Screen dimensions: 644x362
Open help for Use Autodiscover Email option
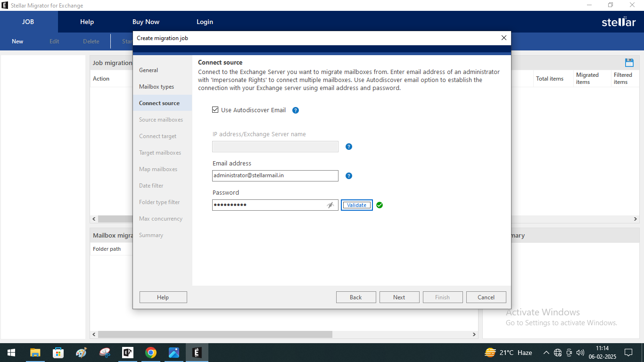(296, 110)
